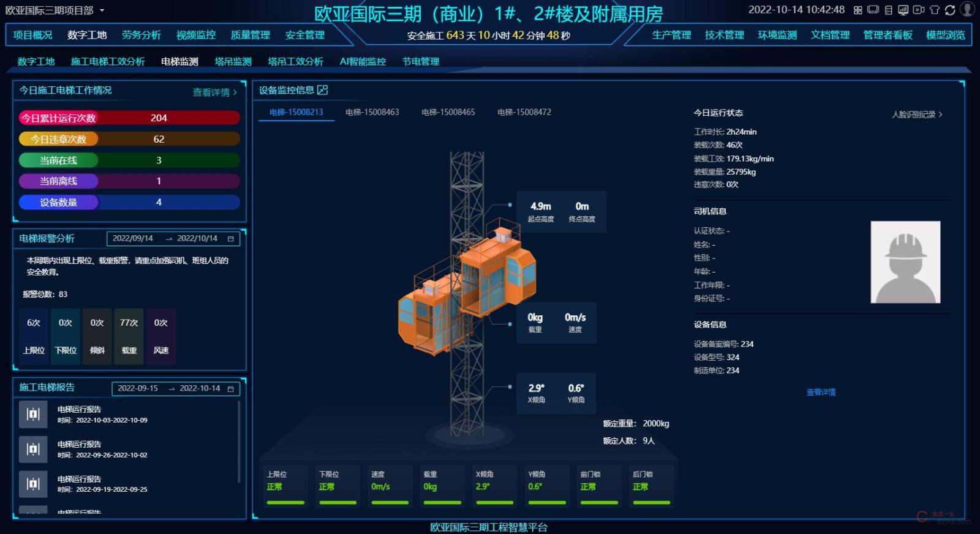The height and width of the screenshot is (534, 980).
Task: Set start date 2022/09/14 in 电梯报警分析
Action: click(x=133, y=238)
